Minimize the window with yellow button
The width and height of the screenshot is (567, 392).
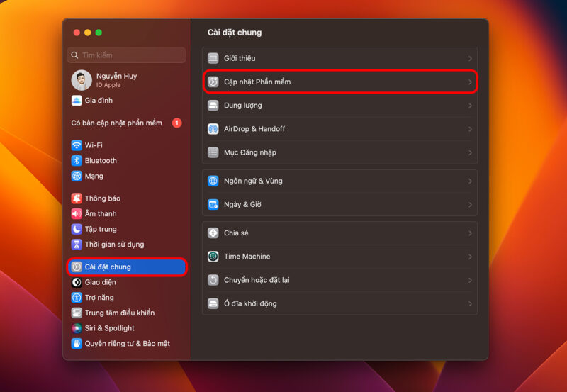point(87,33)
